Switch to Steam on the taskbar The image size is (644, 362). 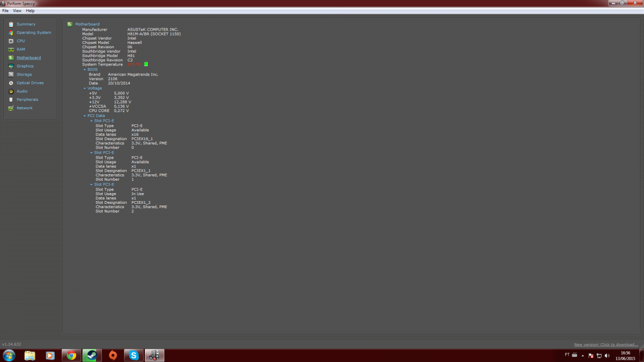[x=92, y=355]
